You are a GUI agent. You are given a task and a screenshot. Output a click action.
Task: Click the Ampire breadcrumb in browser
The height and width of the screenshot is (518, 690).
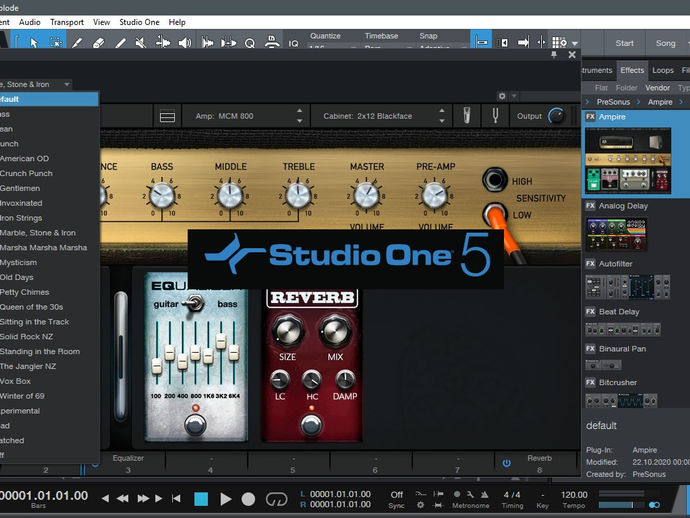tap(660, 102)
